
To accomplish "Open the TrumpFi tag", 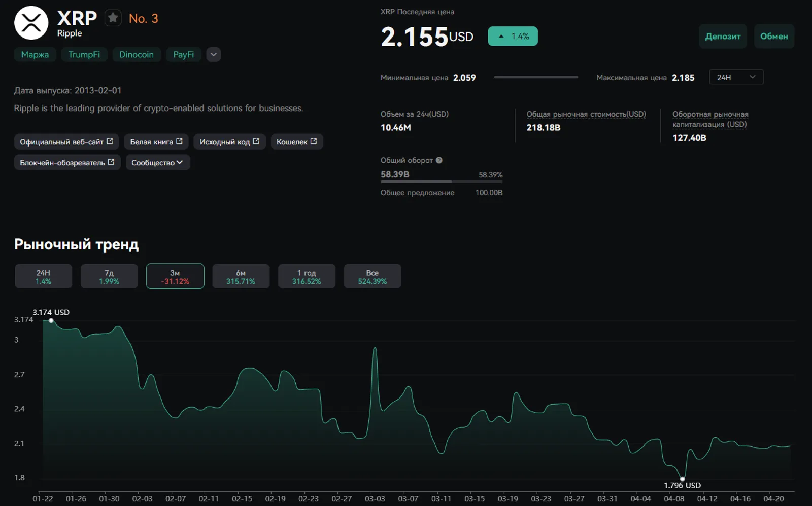I will [84, 54].
